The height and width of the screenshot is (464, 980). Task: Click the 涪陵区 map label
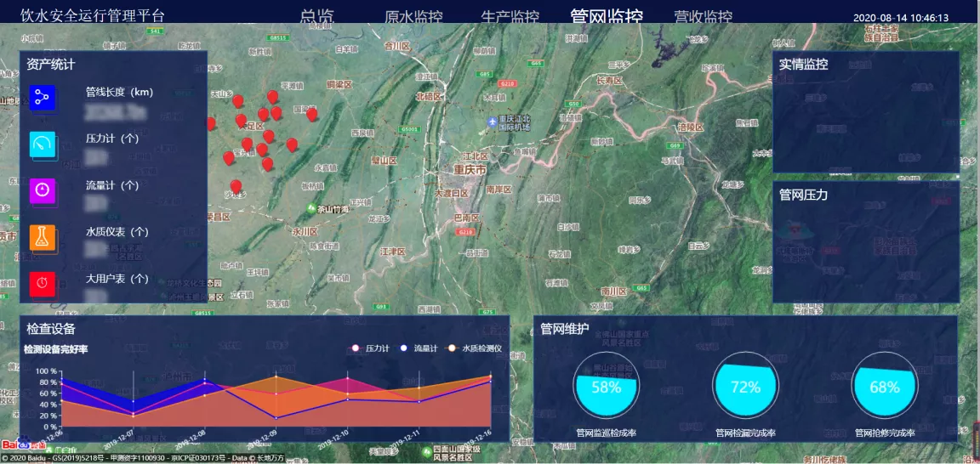tap(692, 127)
